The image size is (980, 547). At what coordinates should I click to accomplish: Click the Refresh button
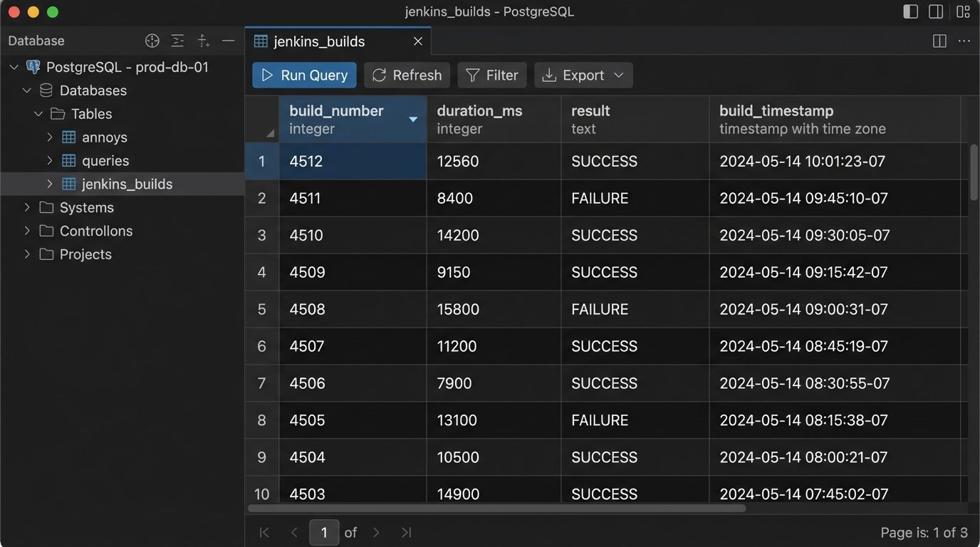407,75
